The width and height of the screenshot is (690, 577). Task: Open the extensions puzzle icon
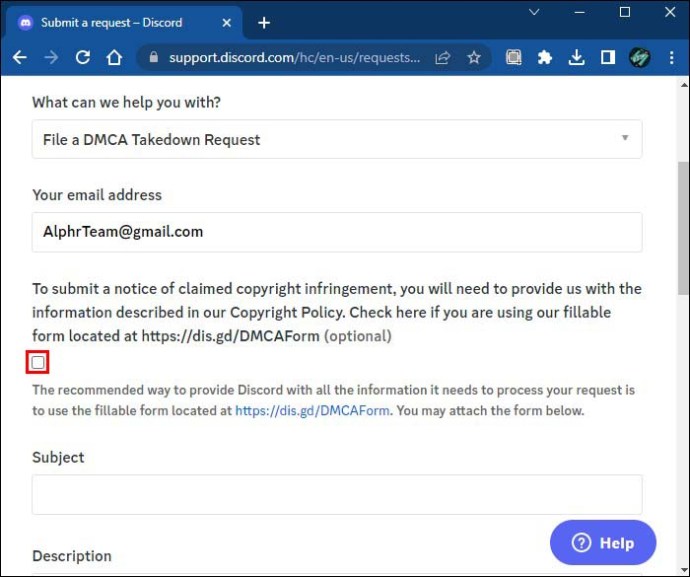[545, 58]
